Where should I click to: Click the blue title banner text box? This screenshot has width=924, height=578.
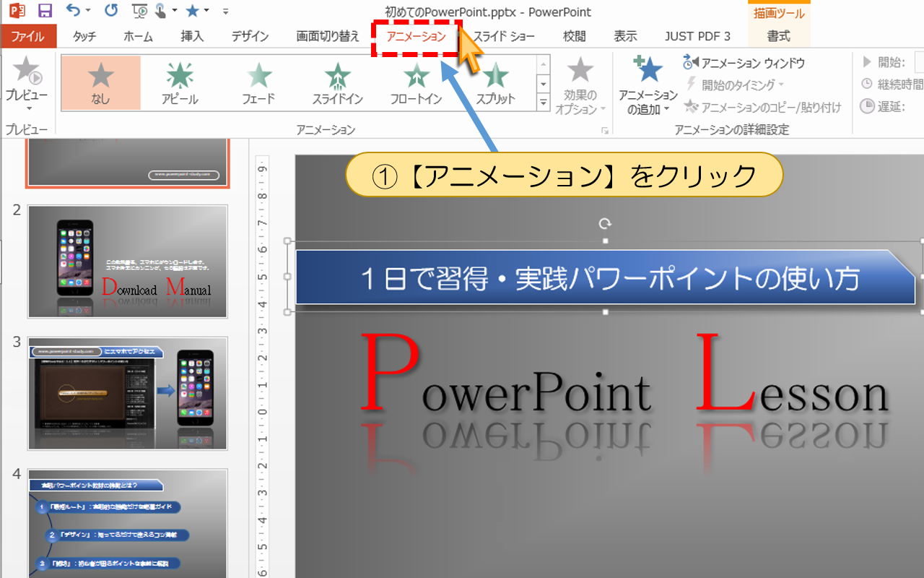click(x=605, y=277)
